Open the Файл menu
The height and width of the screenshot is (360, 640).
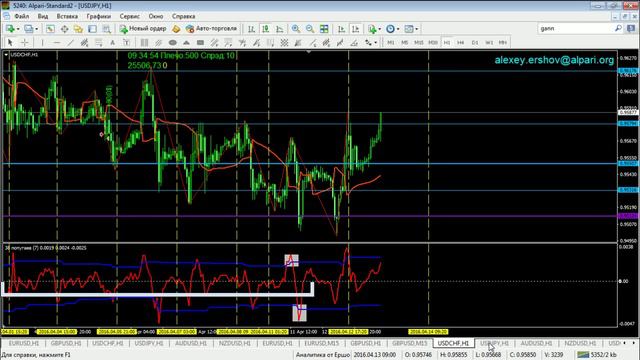coord(22,16)
